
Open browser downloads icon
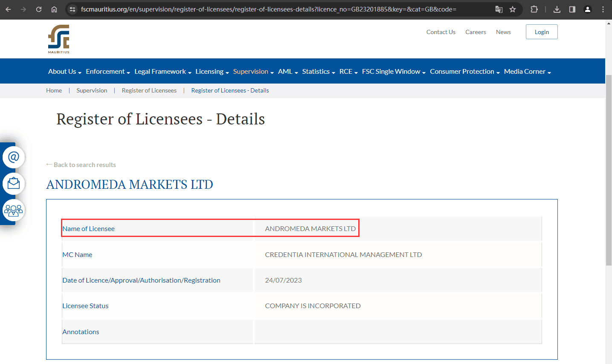[557, 9]
